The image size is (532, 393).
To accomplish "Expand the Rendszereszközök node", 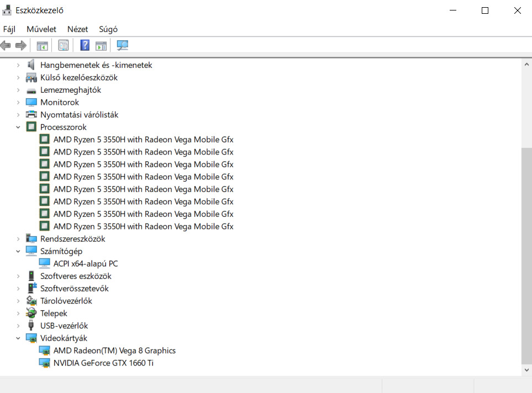I will point(18,238).
